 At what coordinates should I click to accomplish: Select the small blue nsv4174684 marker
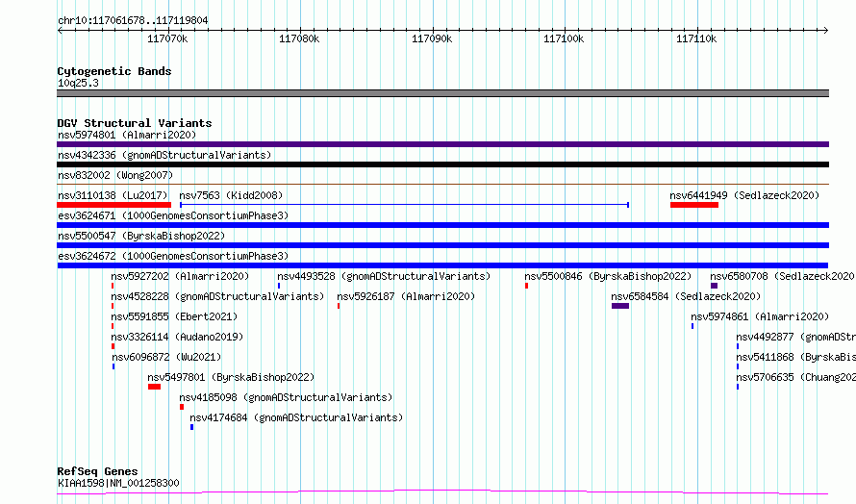[x=191, y=427]
